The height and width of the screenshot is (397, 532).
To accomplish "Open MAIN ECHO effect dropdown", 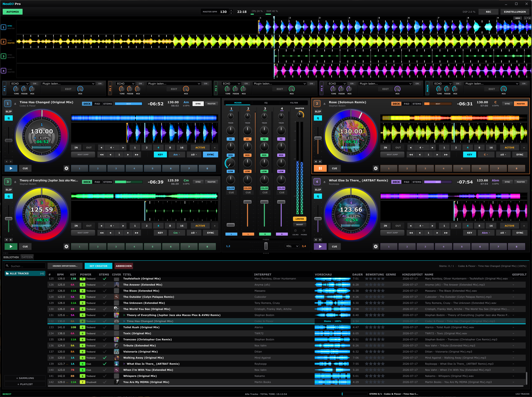I will [443, 84].
